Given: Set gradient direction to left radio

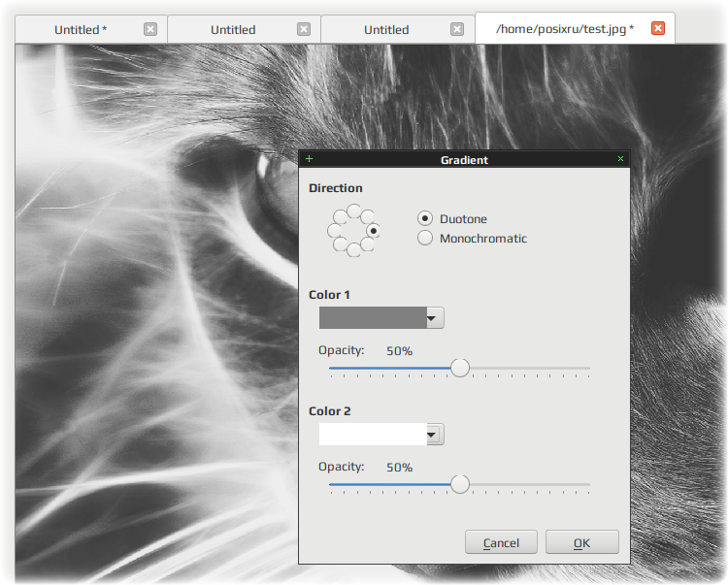Looking at the screenshot, I should pos(334,231).
